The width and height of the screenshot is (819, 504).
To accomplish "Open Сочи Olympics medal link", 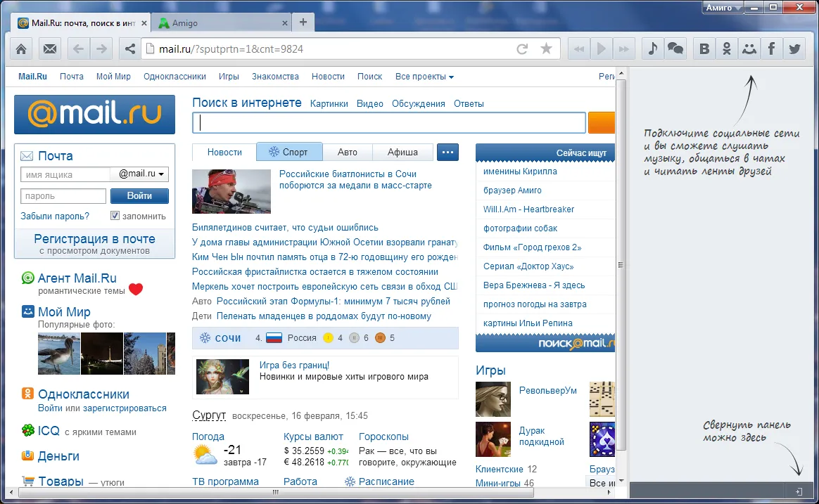I will [x=228, y=338].
